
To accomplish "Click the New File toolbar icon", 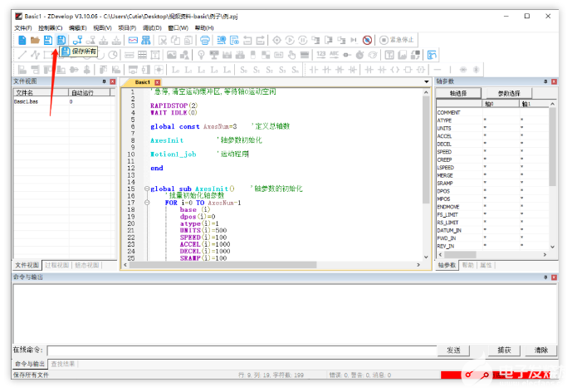I will (x=22, y=40).
